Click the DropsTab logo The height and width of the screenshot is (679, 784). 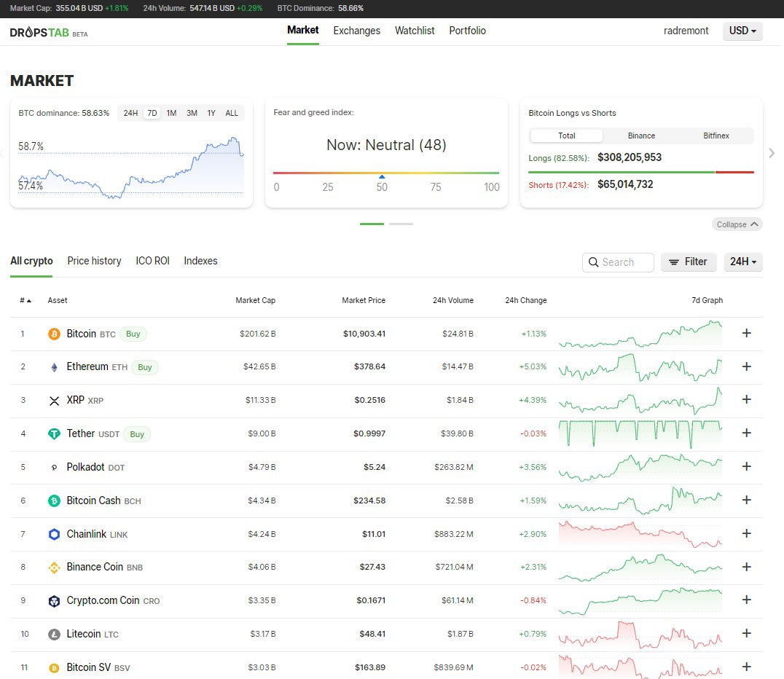(49, 33)
